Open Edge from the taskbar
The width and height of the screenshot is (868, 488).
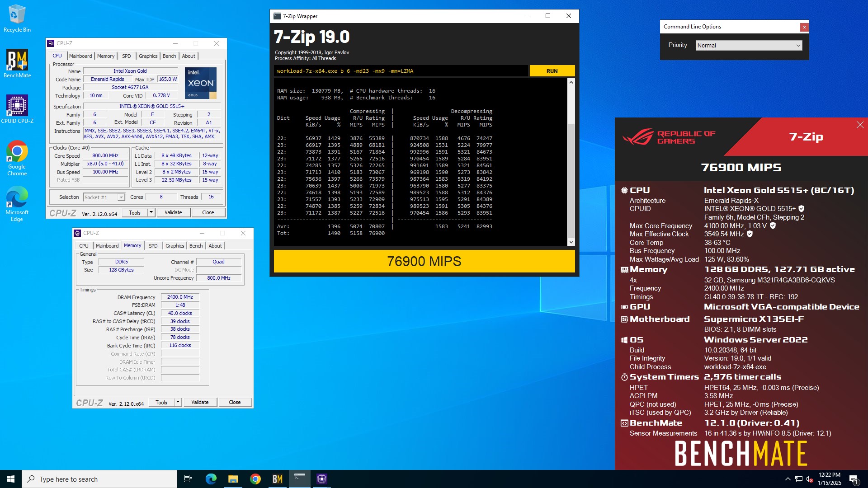[211, 479]
